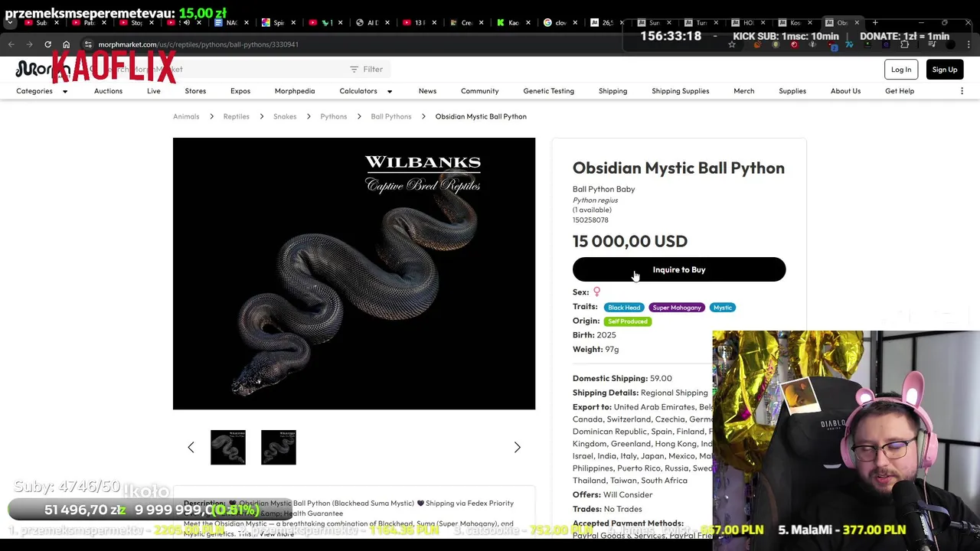Open Get Help page
Image resolution: width=980 pixels, height=551 pixels.
pos(900,91)
